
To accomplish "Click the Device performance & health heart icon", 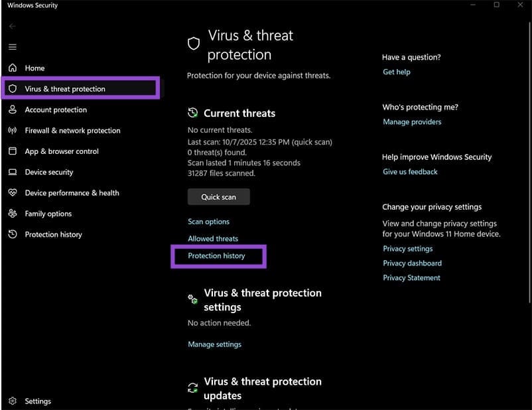I will [12, 193].
